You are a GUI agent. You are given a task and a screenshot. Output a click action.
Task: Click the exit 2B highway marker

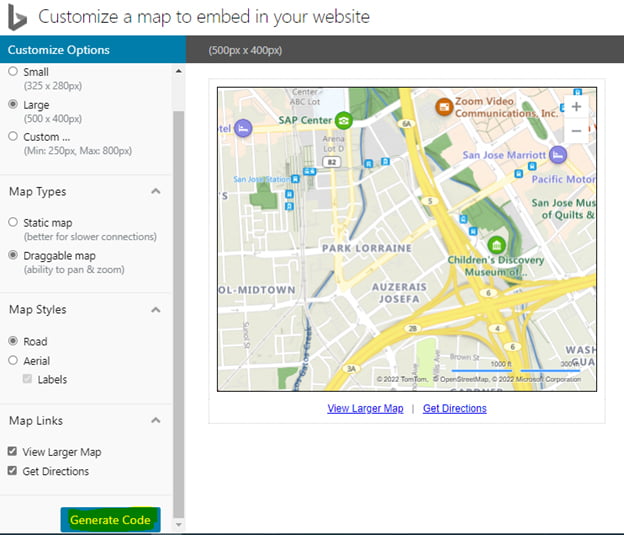[x=412, y=328]
